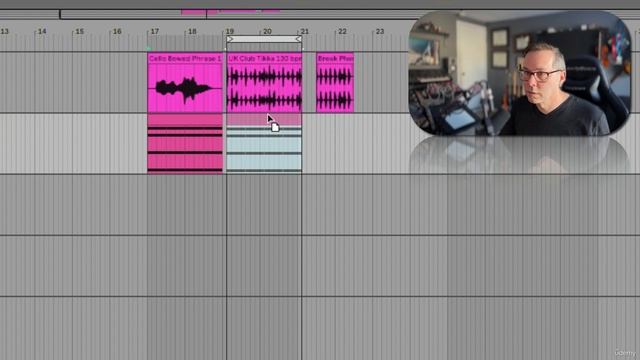Click bar 22 on the beat-time ruler
This screenshot has height=360, width=640.
[342, 31]
